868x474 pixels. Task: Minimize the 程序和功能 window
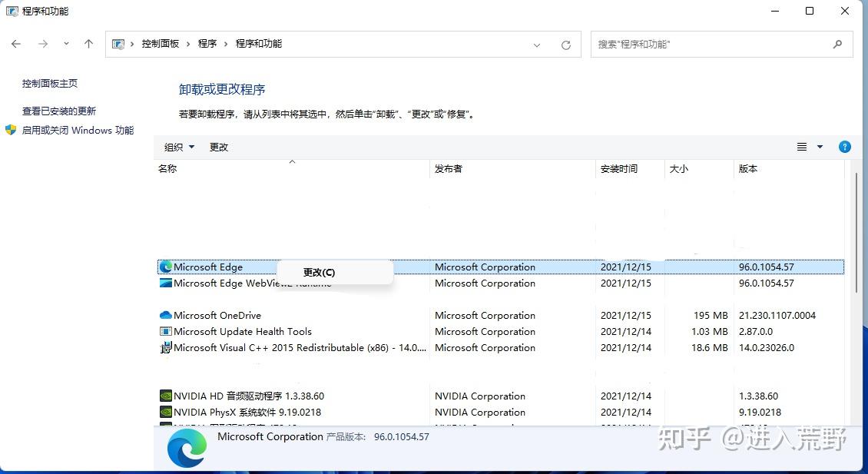point(775,11)
